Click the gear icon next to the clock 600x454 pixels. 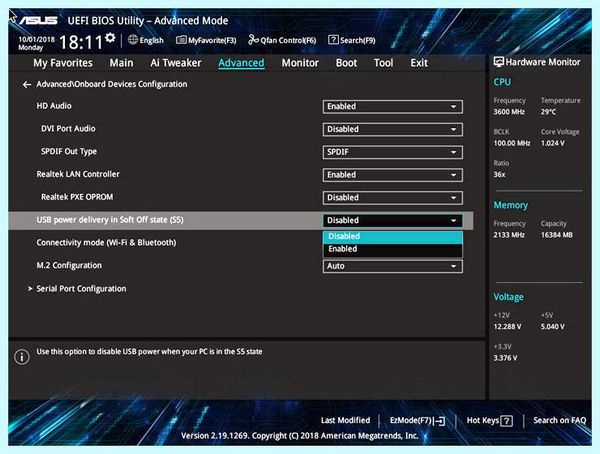pyautogui.click(x=110, y=38)
